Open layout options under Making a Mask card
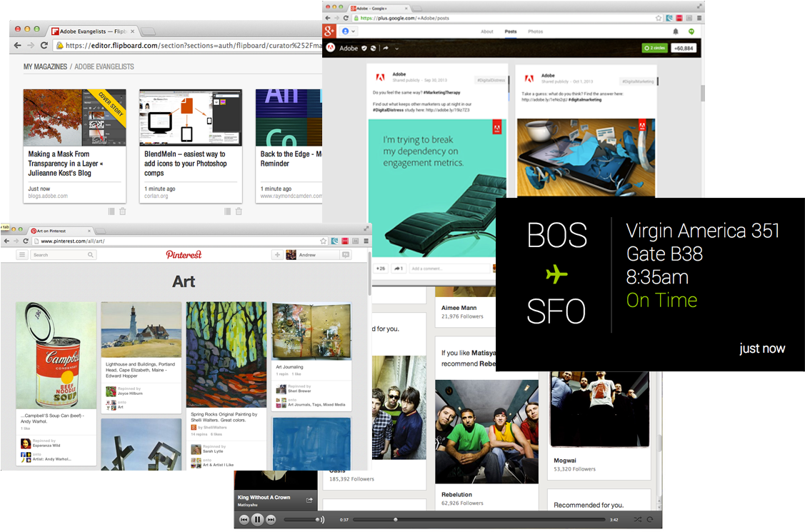805x532 pixels. click(111, 211)
